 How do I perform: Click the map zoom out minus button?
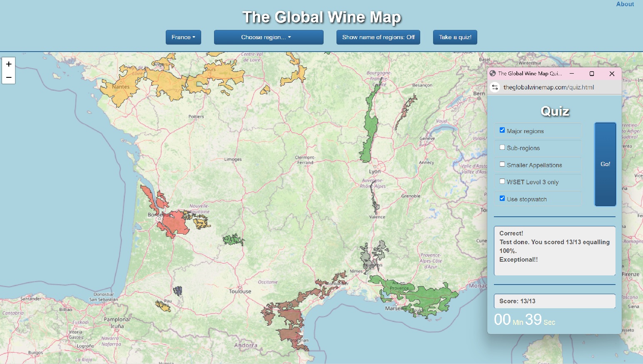pos(9,77)
